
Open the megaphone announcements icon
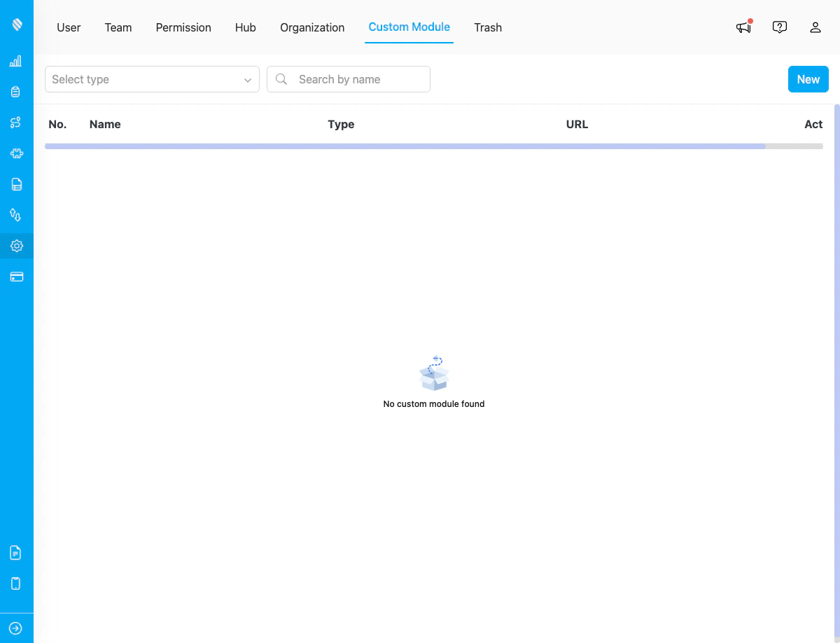click(x=743, y=27)
